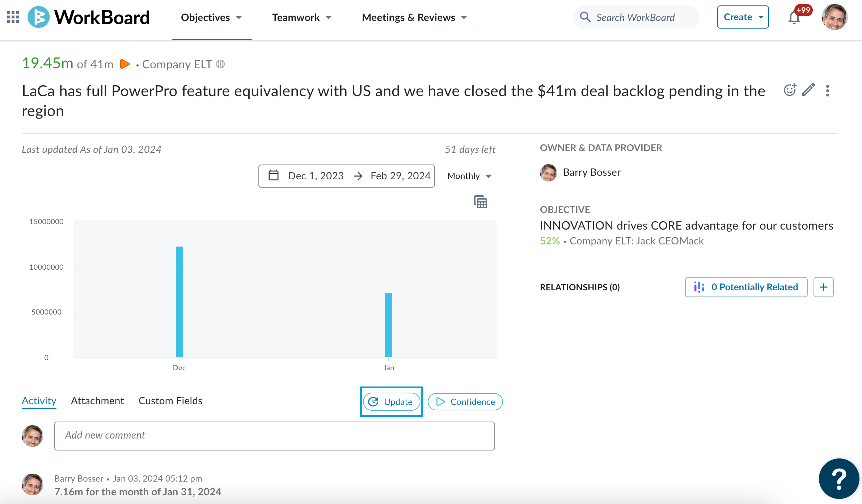
Task: Open the notifications bell
Action: pyautogui.click(x=794, y=17)
